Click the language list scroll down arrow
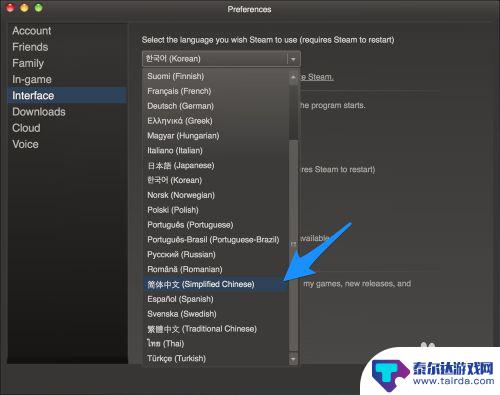Screen dimensions: 500x395 [x=293, y=359]
